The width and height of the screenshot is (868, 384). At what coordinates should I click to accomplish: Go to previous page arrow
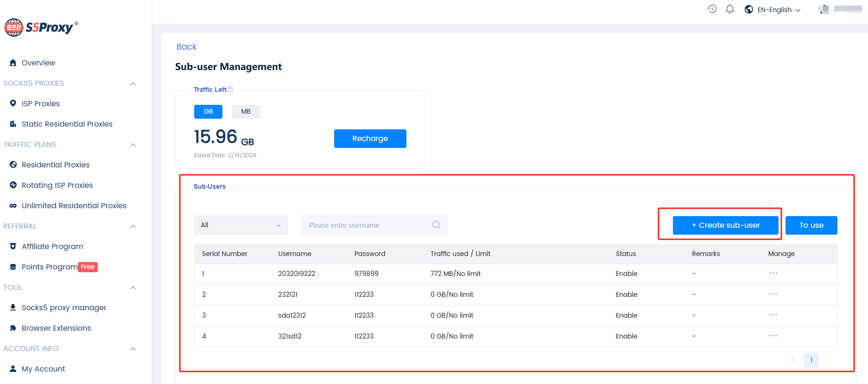(793, 360)
